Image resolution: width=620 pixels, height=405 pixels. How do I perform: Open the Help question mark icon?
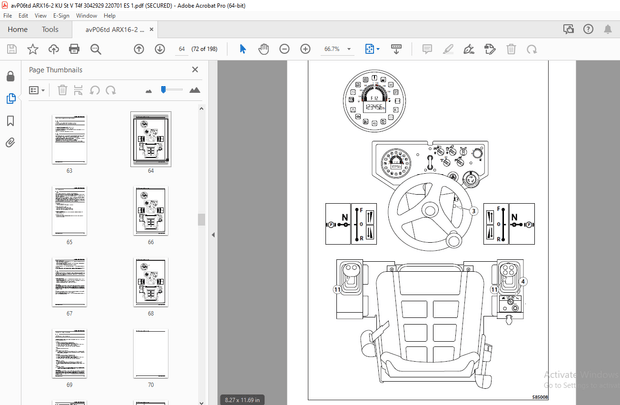[588, 29]
